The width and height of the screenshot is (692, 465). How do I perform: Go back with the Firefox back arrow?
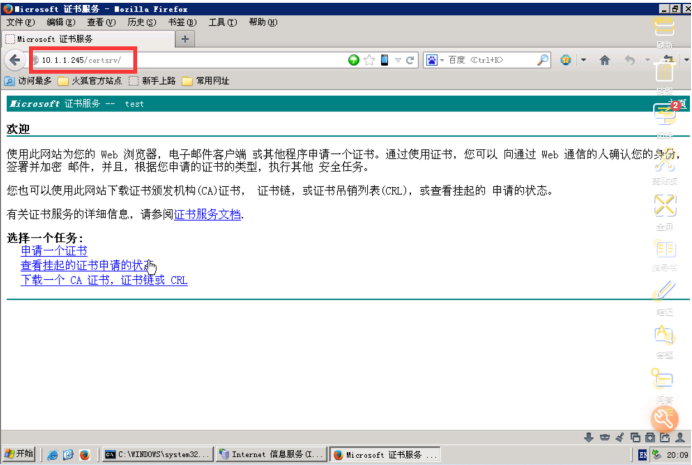pyautogui.click(x=15, y=60)
